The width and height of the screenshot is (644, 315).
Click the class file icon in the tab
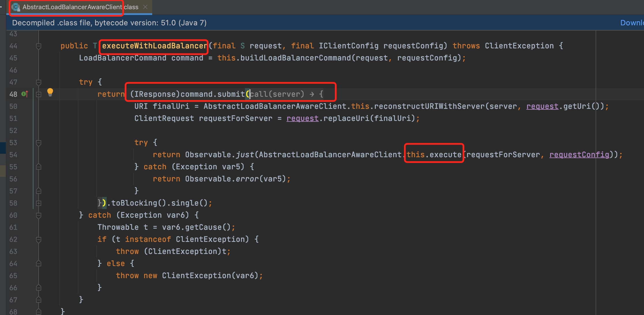pyautogui.click(x=16, y=7)
